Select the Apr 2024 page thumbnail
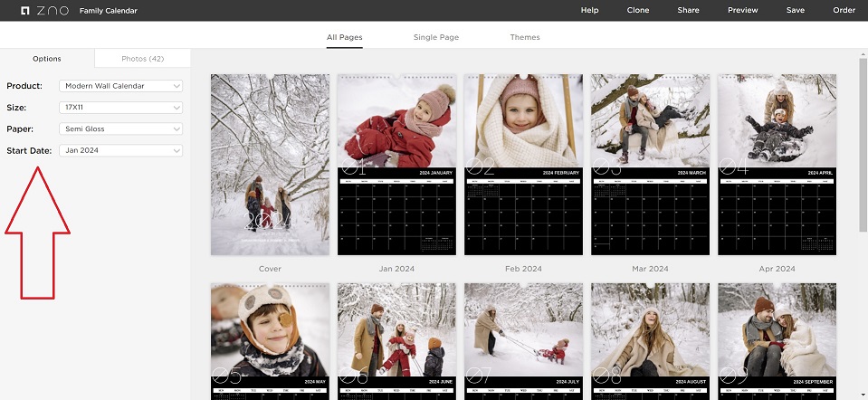The height and width of the screenshot is (400, 868). point(777,165)
